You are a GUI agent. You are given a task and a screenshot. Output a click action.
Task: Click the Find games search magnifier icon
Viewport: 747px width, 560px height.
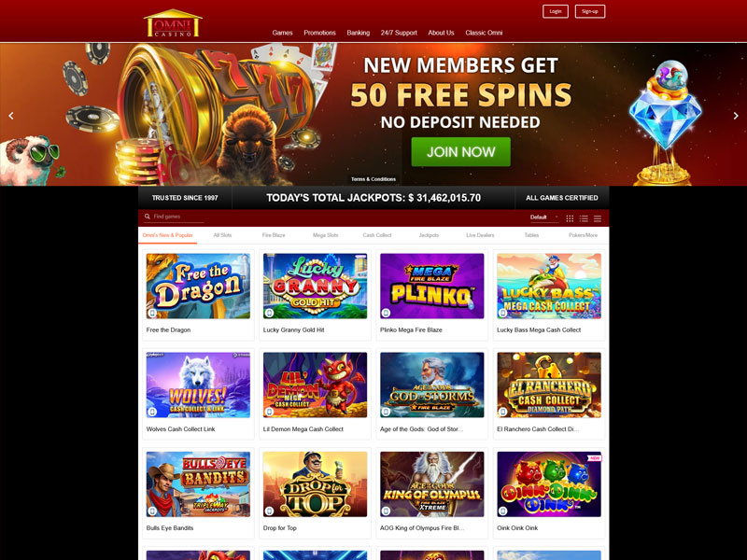coord(148,217)
